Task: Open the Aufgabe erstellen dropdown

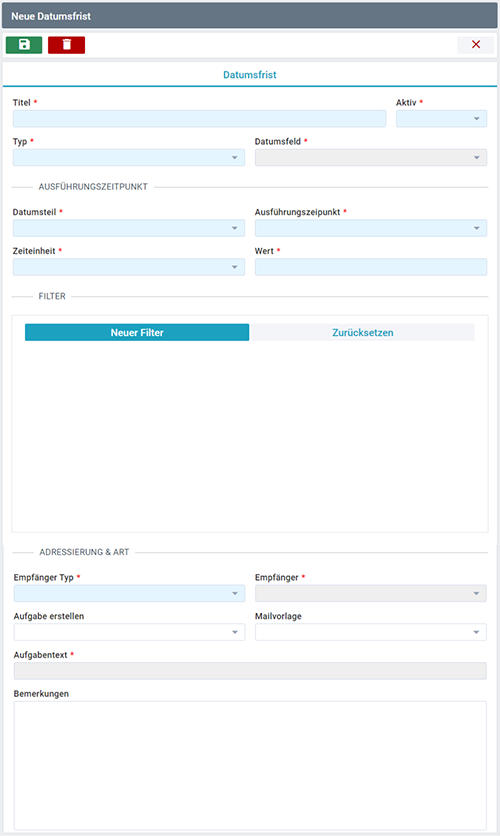Action: 129,632
